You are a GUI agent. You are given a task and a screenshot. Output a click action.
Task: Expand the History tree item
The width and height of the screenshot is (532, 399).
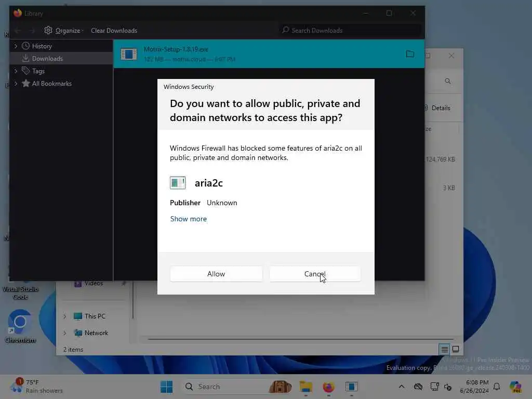pyautogui.click(x=16, y=46)
